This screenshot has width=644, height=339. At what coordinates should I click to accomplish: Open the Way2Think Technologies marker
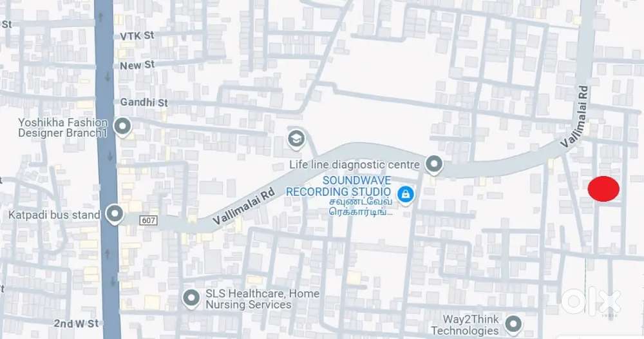click(x=513, y=325)
